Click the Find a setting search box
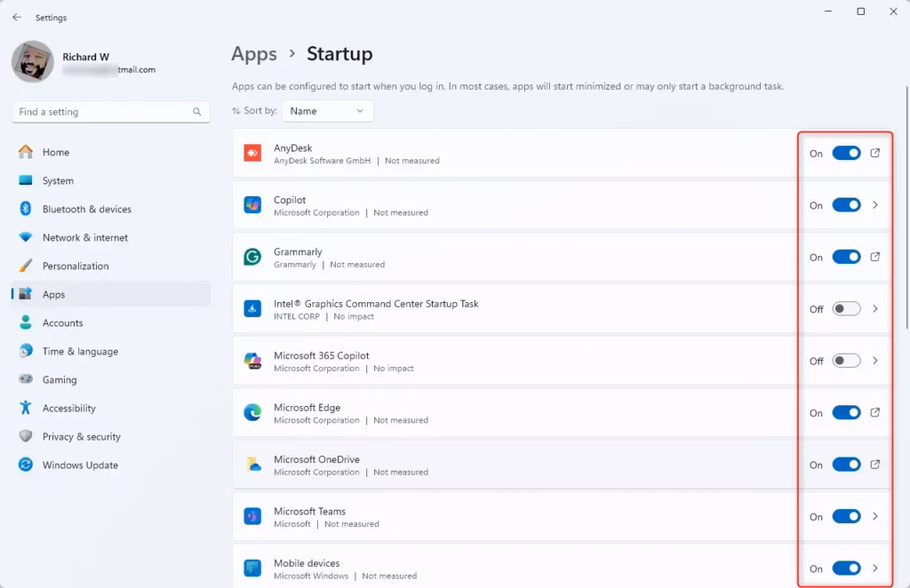This screenshot has height=588, width=910. [x=111, y=112]
